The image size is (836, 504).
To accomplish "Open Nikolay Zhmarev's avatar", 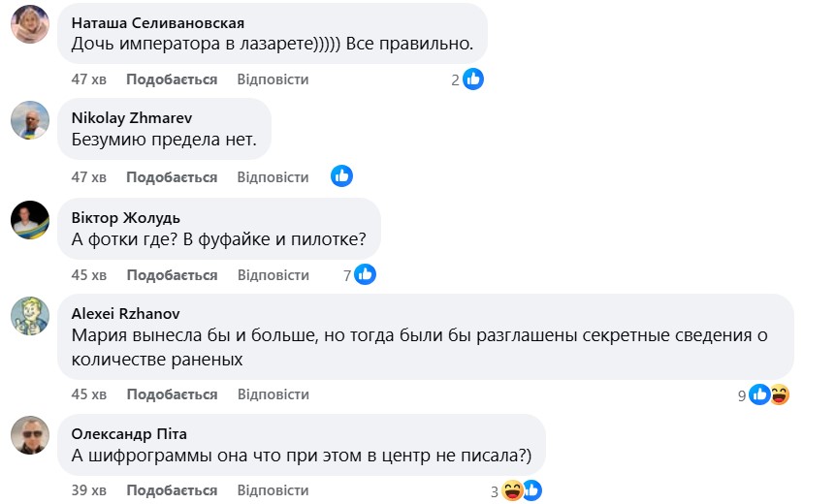I will coord(30,121).
